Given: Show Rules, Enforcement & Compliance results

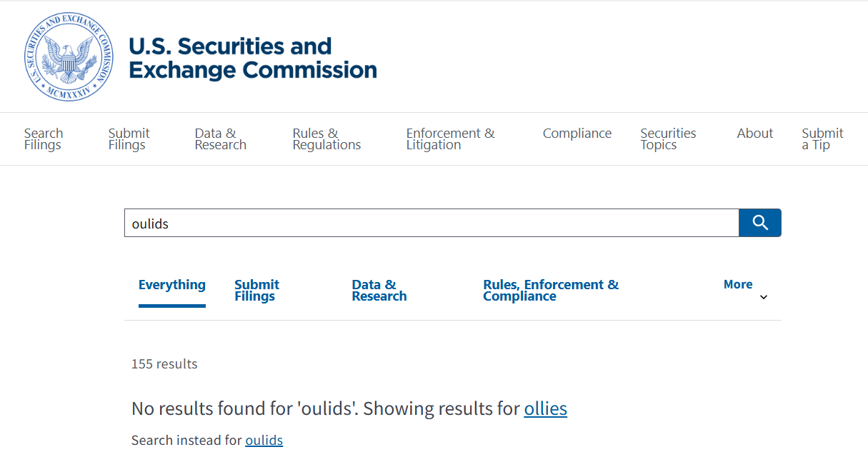Looking at the screenshot, I should tap(551, 291).
